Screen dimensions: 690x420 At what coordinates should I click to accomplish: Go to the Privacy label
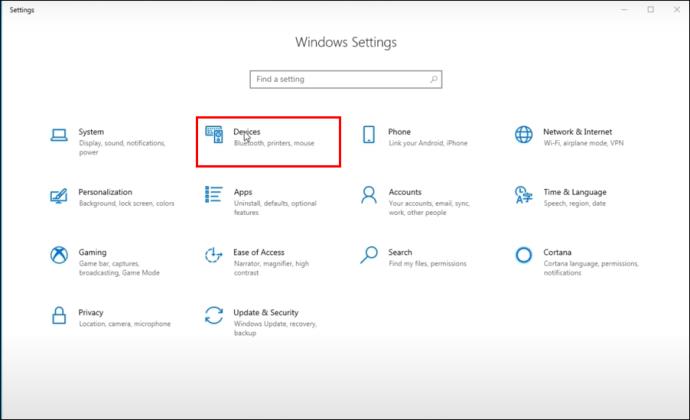tap(91, 313)
